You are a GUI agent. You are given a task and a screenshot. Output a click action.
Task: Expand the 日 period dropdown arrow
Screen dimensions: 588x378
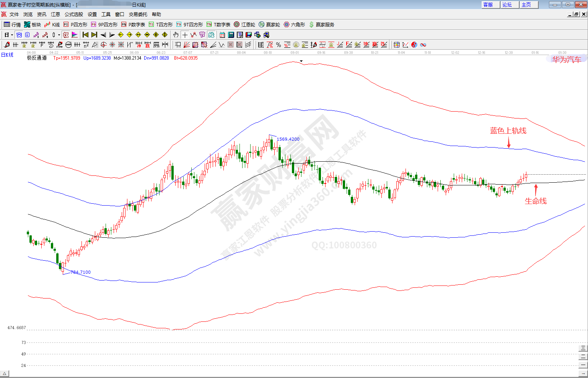tap(12, 35)
